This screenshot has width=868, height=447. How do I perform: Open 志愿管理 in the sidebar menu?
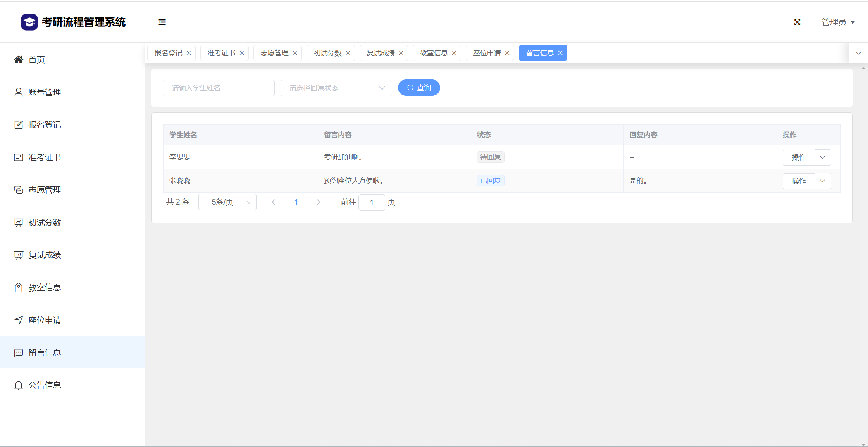(x=45, y=190)
